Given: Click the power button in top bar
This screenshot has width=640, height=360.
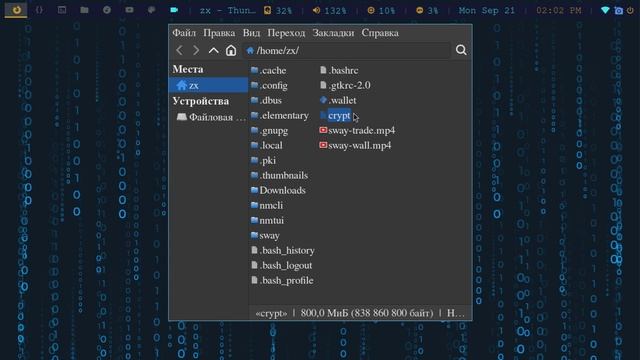Looking at the screenshot, I should coord(631,11).
